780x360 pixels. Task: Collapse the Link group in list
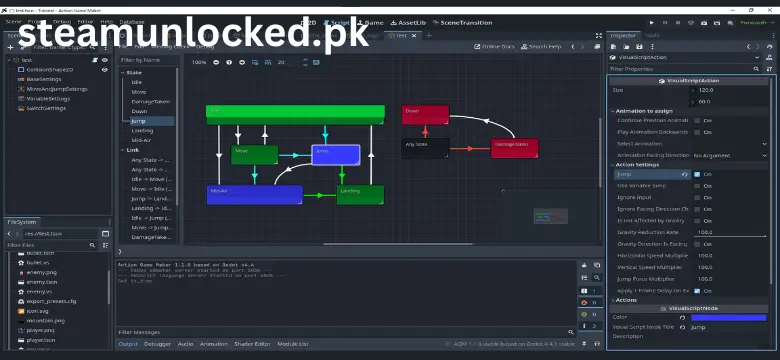[123, 150]
